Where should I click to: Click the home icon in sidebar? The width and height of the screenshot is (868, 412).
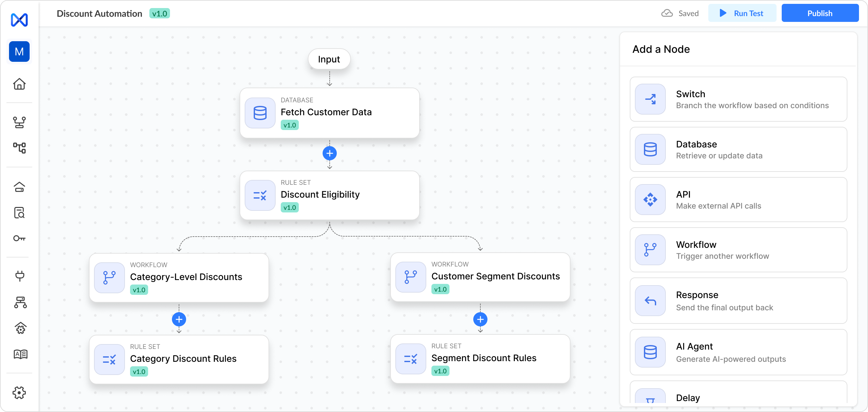tap(19, 84)
